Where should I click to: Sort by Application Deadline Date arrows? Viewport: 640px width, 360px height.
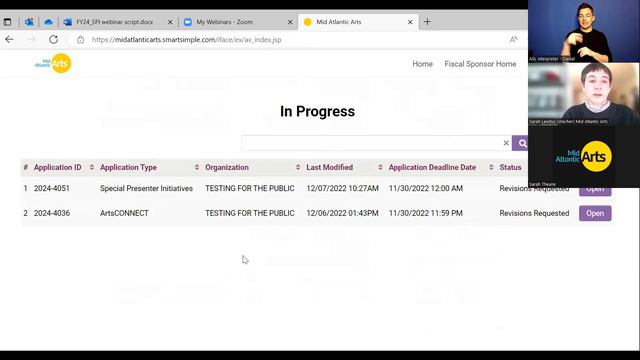(491, 167)
